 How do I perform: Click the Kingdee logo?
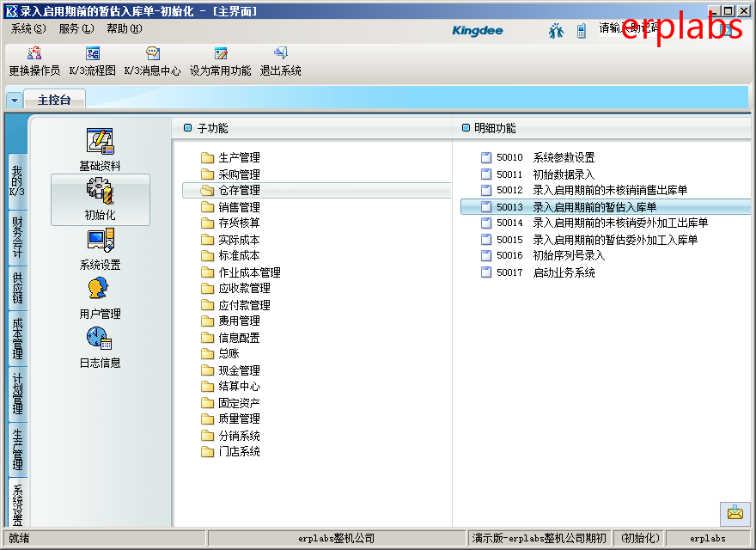pos(478,31)
